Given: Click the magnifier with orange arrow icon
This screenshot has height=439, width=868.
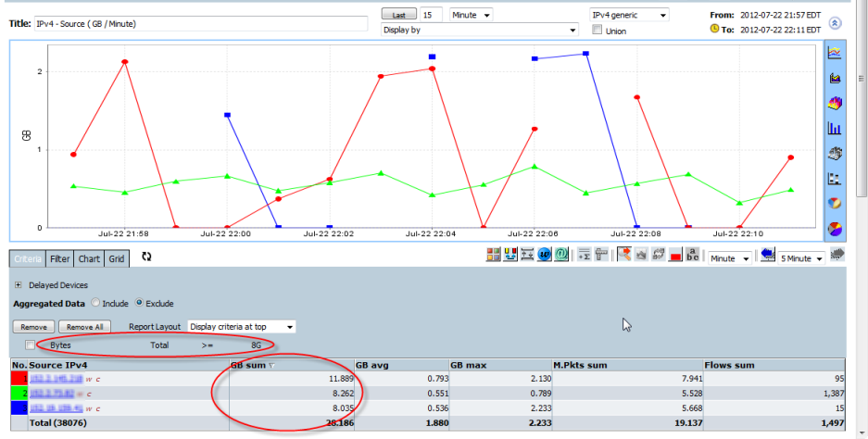Looking at the screenshot, I should pos(624,255).
